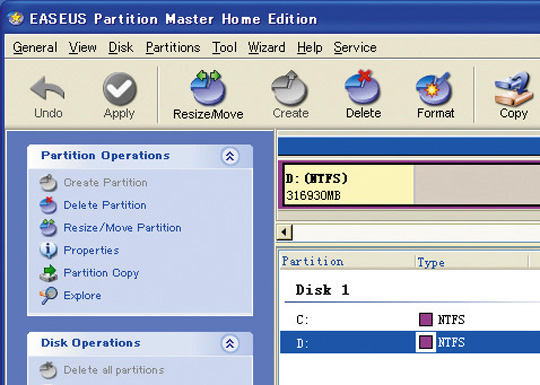
Task: Open the Wizard menu
Action: pos(267,48)
